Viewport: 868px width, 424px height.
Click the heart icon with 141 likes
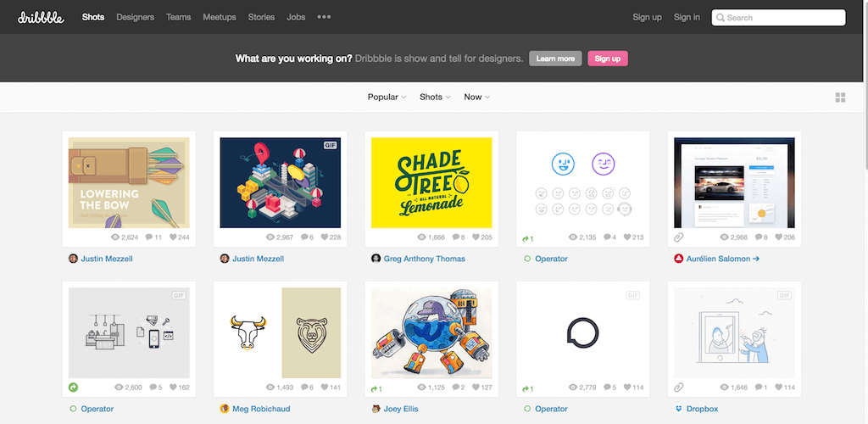point(325,388)
